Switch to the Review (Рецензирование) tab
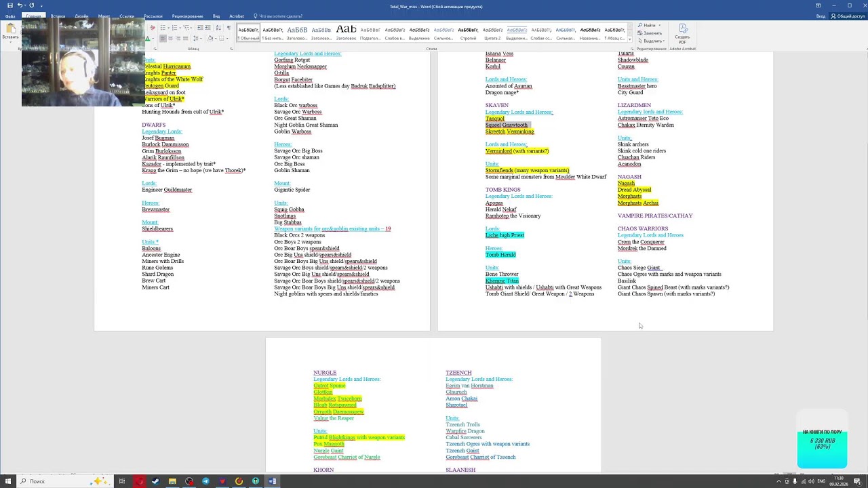This screenshot has height=488, width=868. click(187, 16)
